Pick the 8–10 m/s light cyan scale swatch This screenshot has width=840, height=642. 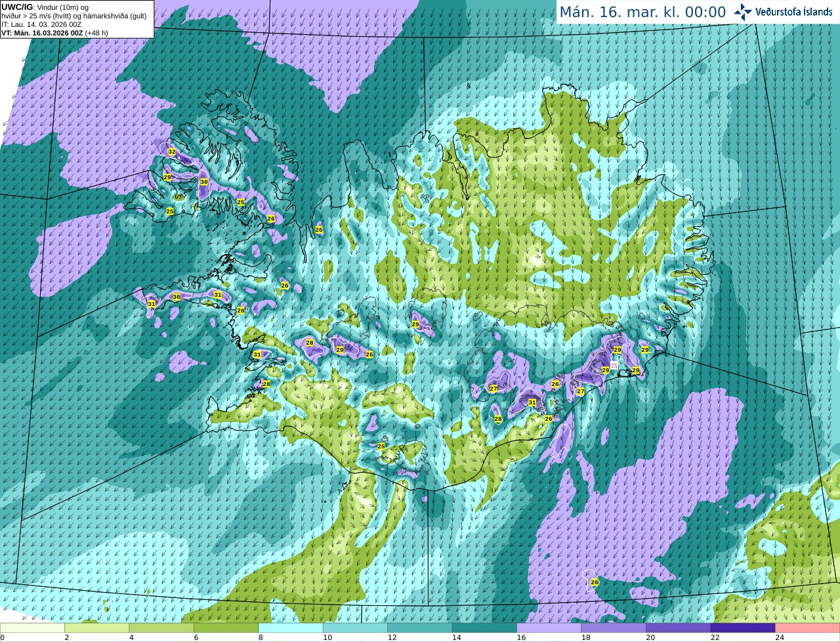291,628
